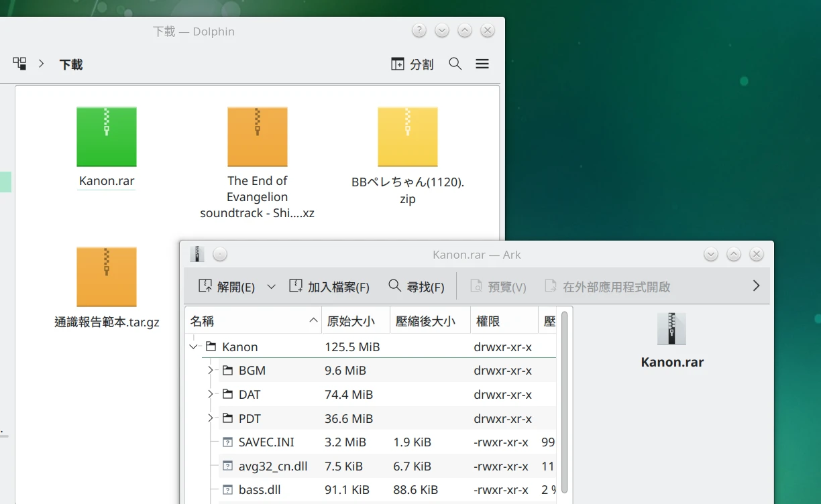Click the search magnifier icon in Dolphin

coord(455,64)
